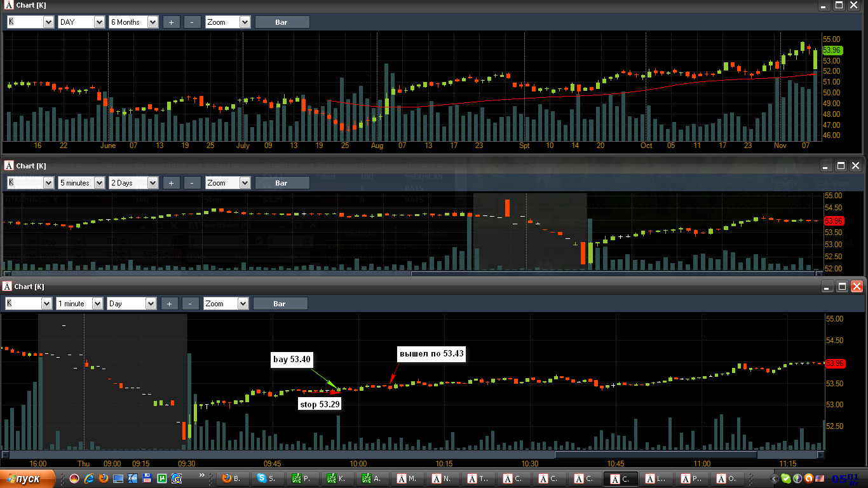Click the left scroll arrow of the 1 minute chart
The image size is (868, 488).
[x=5, y=454]
